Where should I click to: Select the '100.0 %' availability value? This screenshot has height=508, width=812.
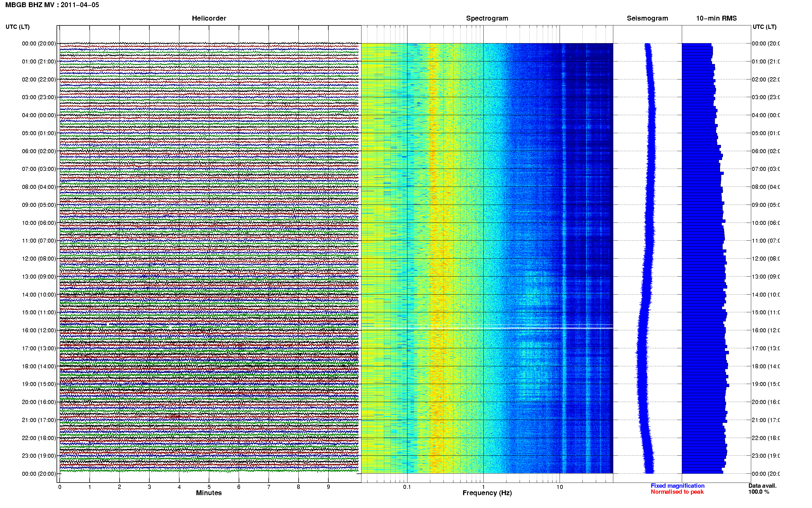(x=759, y=492)
